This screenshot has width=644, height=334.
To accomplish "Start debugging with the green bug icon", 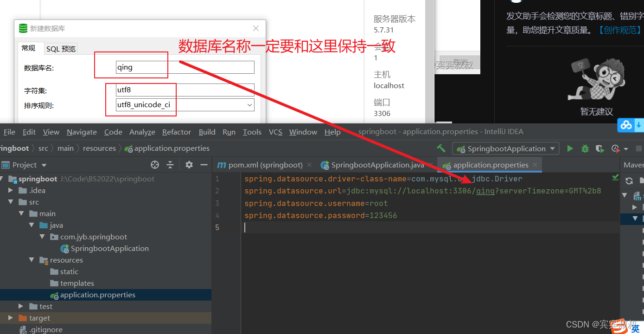I will (x=585, y=148).
